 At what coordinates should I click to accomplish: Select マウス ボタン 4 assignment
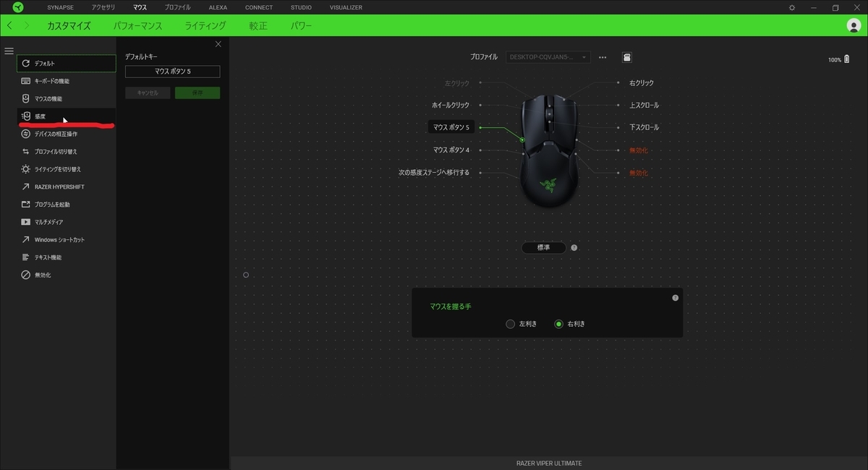click(451, 150)
